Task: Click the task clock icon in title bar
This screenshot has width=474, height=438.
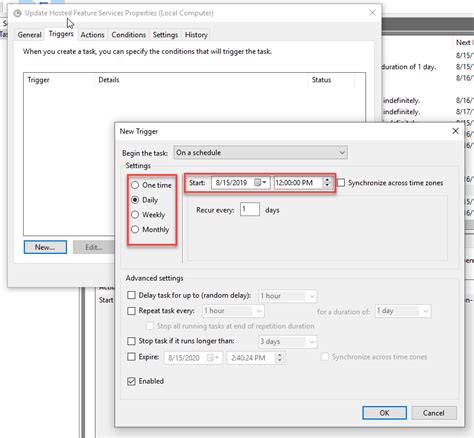Action: click(17, 13)
